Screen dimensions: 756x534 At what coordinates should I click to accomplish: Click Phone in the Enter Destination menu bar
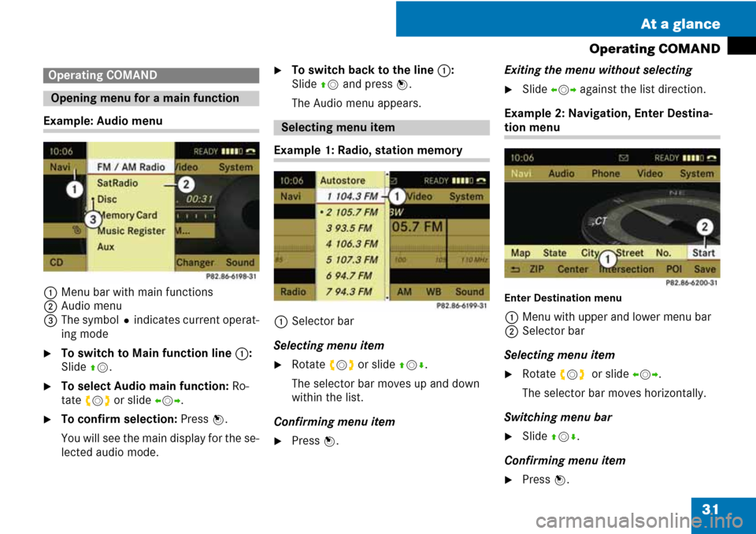(x=606, y=173)
